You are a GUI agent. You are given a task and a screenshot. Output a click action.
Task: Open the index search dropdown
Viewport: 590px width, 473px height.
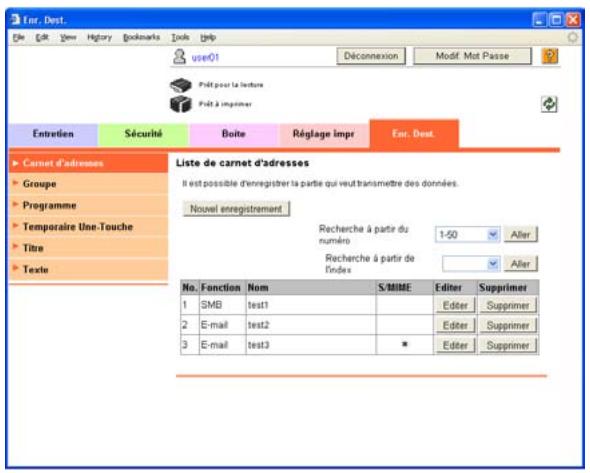[x=471, y=264]
